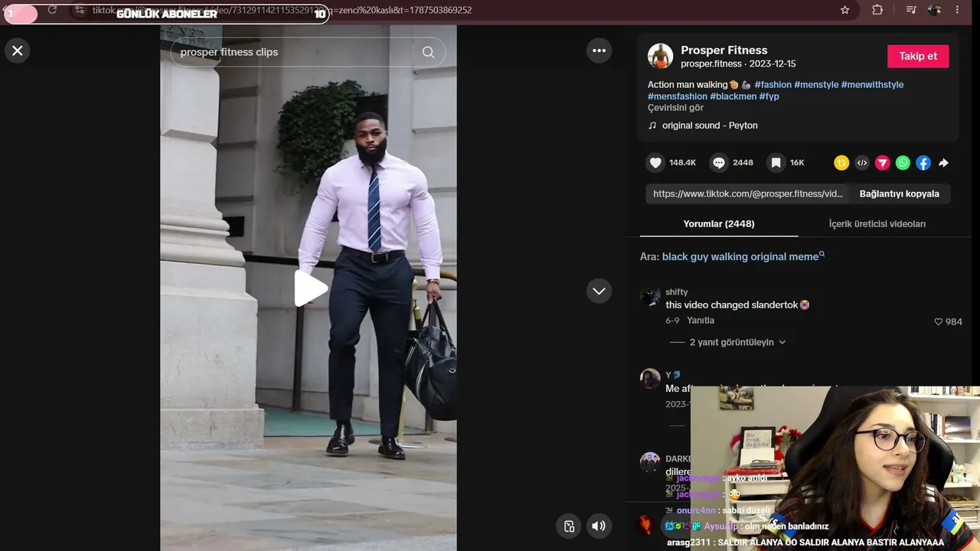Click the 148.4K likes count
This screenshot has width=980, height=551.
(682, 162)
